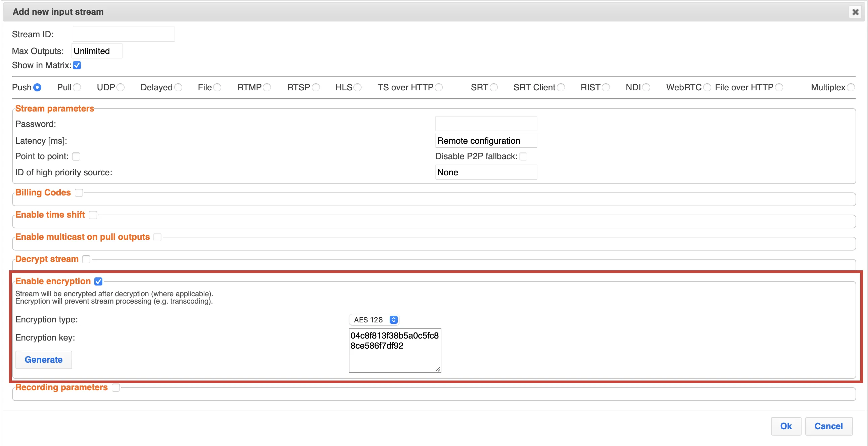Choose the SRT radio button
868x446 pixels.
coord(494,88)
